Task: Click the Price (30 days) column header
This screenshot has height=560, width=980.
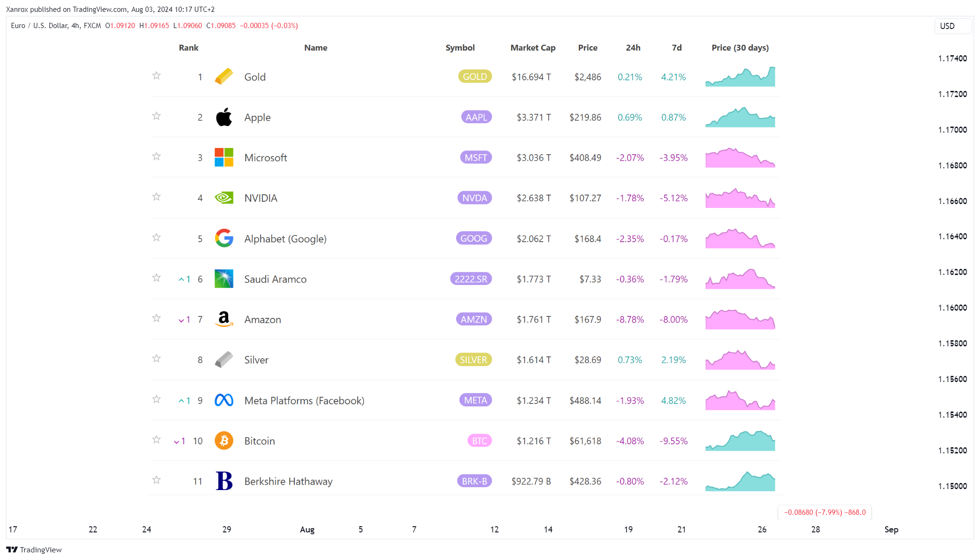Action: coord(740,48)
